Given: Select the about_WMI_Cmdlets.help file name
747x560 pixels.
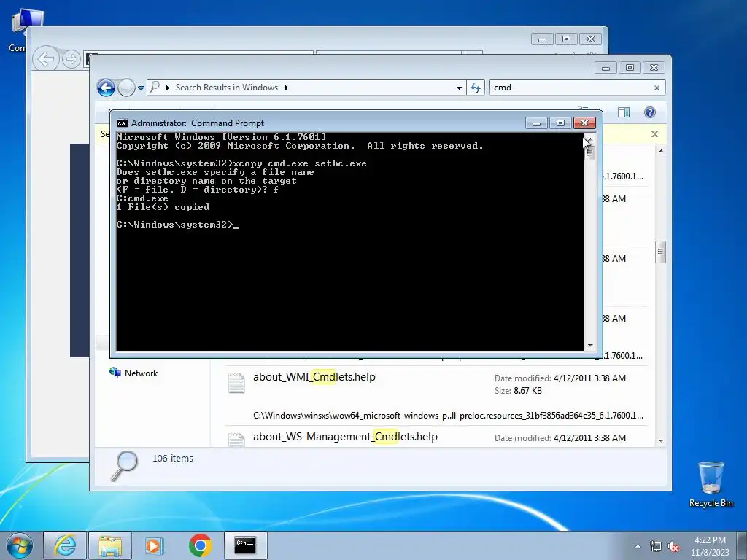Looking at the screenshot, I should 314,377.
